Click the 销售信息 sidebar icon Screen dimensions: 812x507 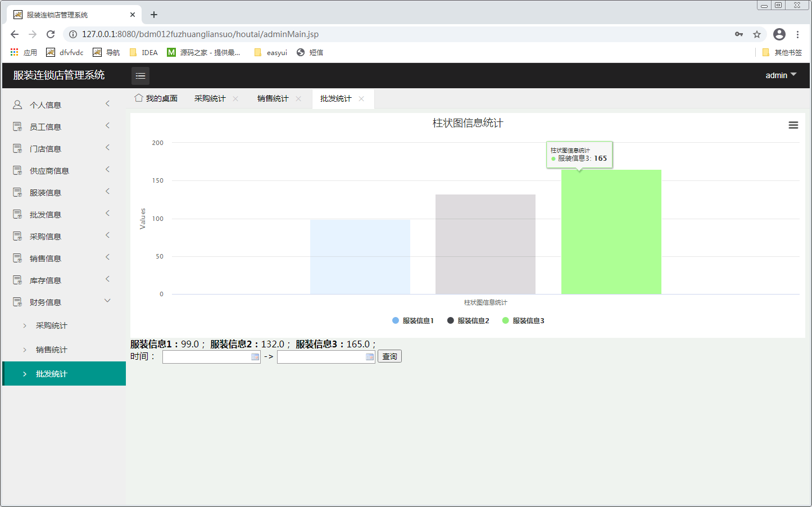pos(17,258)
